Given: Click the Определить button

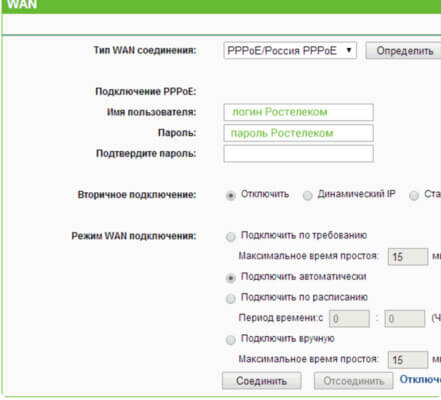Looking at the screenshot, I should tap(404, 51).
